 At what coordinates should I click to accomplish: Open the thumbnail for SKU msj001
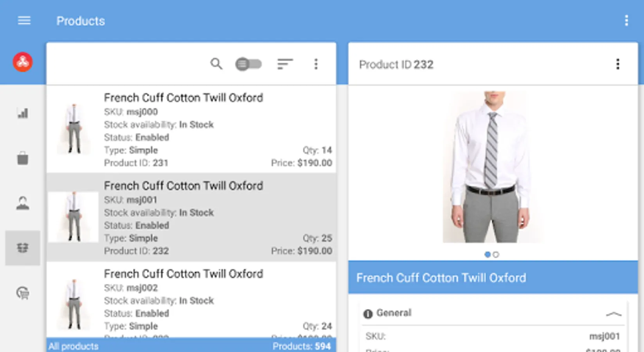pos(74,217)
